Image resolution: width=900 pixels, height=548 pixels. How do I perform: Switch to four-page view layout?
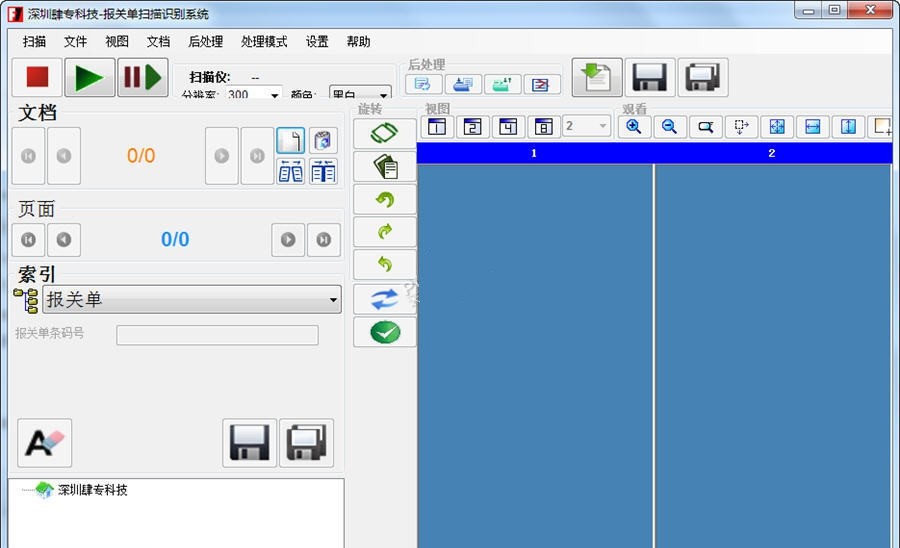[x=508, y=126]
